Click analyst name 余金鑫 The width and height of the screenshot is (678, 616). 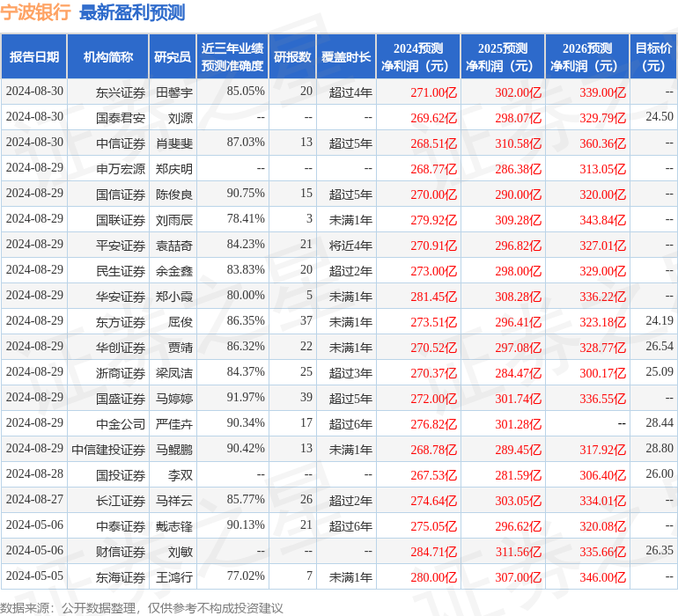tap(174, 271)
